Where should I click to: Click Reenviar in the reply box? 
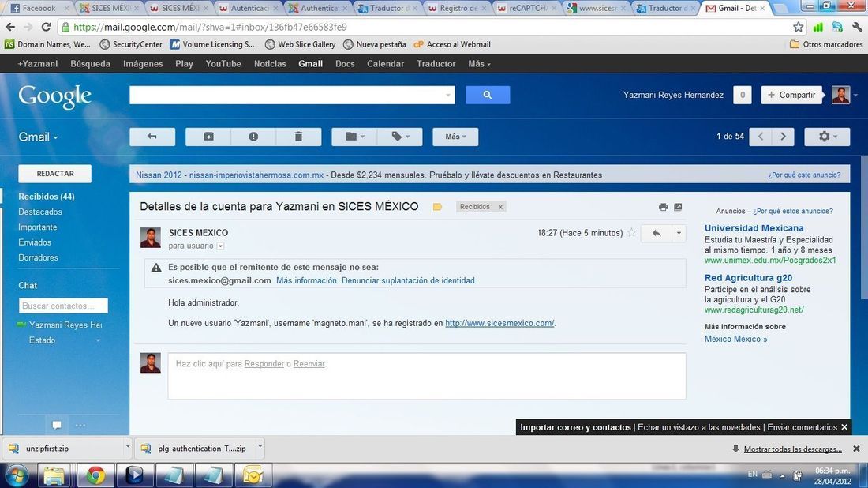pyautogui.click(x=309, y=364)
